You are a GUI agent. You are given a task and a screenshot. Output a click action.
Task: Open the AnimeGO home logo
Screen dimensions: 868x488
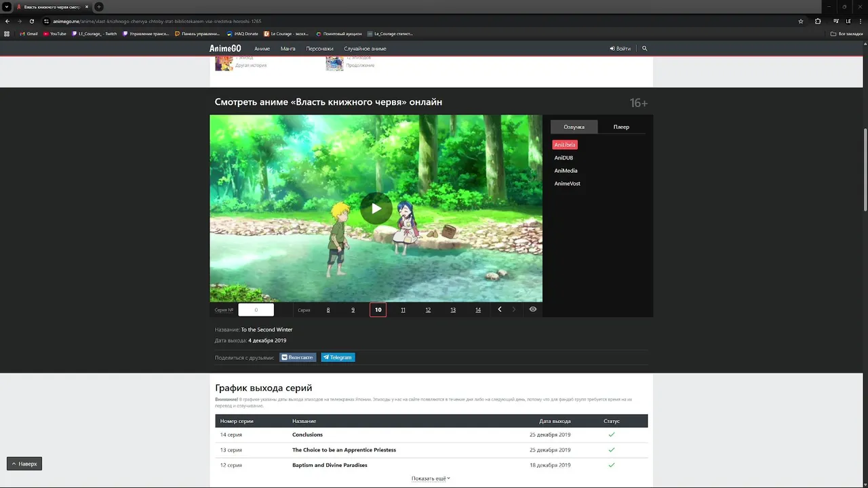coord(225,49)
